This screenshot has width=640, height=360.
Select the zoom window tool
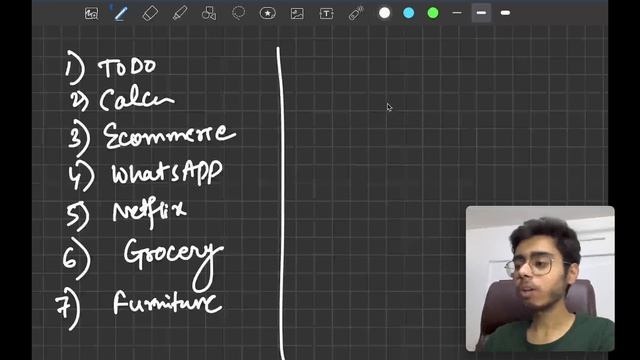91,13
